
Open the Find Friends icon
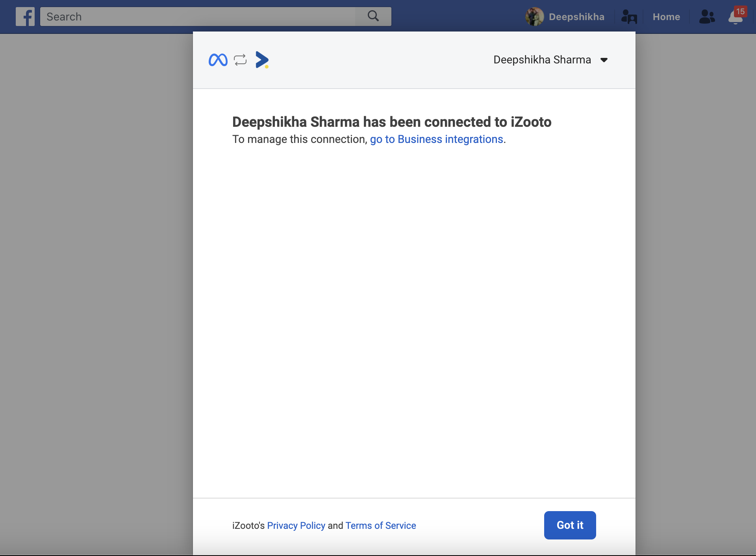pos(629,17)
